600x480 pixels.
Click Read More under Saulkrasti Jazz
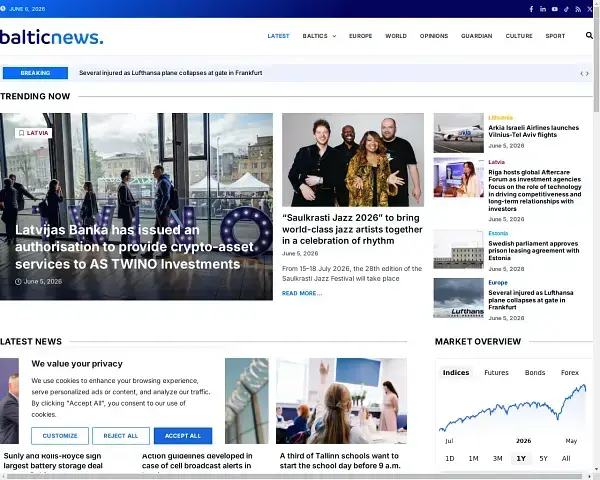[302, 293]
